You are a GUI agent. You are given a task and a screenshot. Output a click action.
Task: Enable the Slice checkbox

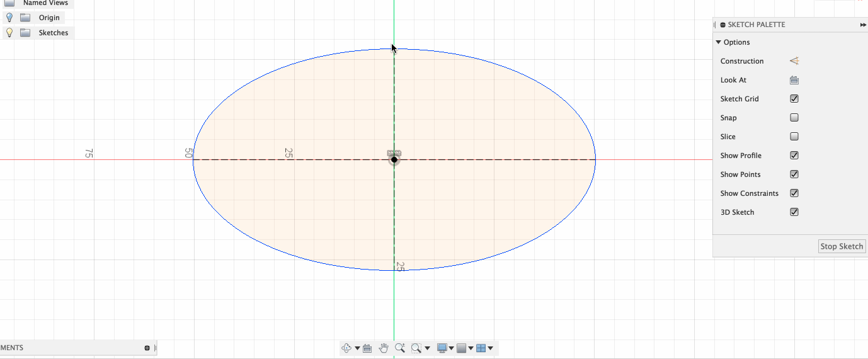794,137
